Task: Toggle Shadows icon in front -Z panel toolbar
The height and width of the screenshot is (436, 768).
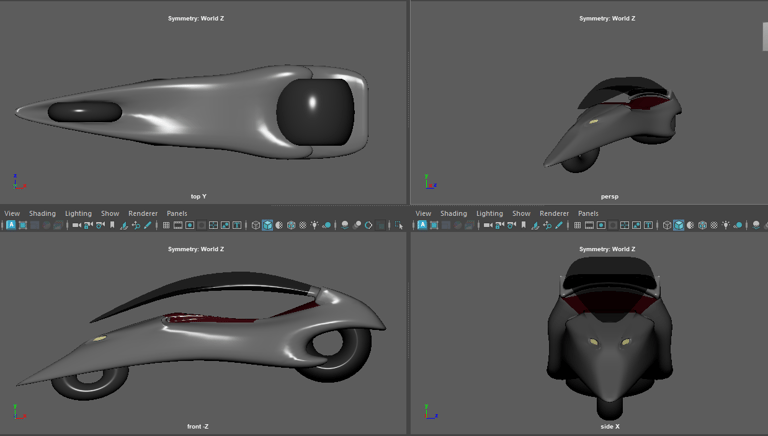Action: (326, 225)
